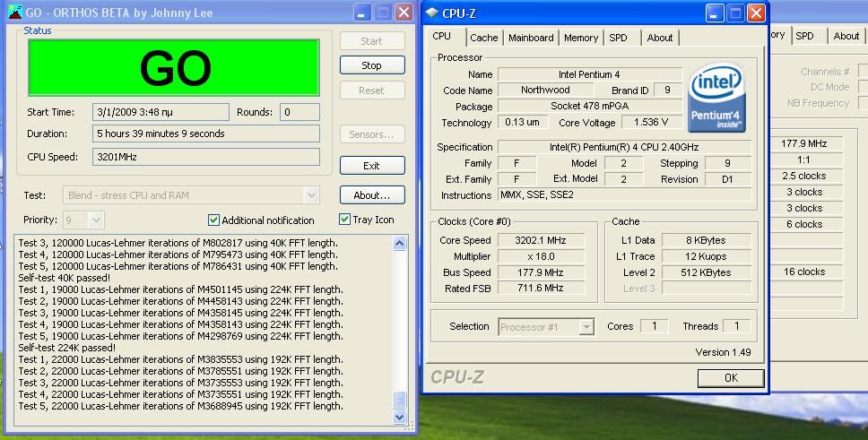868x440 pixels.
Task: Open the SPD tab in CPU-Z
Action: [618, 38]
